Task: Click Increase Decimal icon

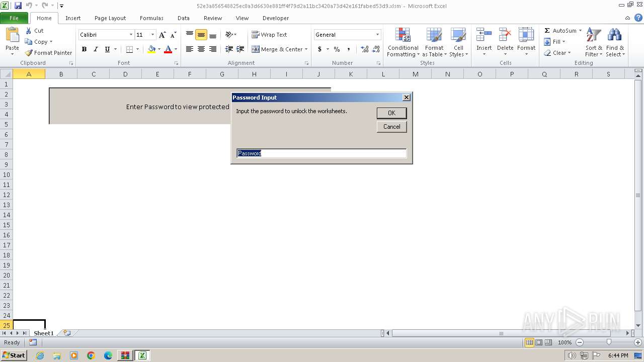Action: tap(365, 49)
